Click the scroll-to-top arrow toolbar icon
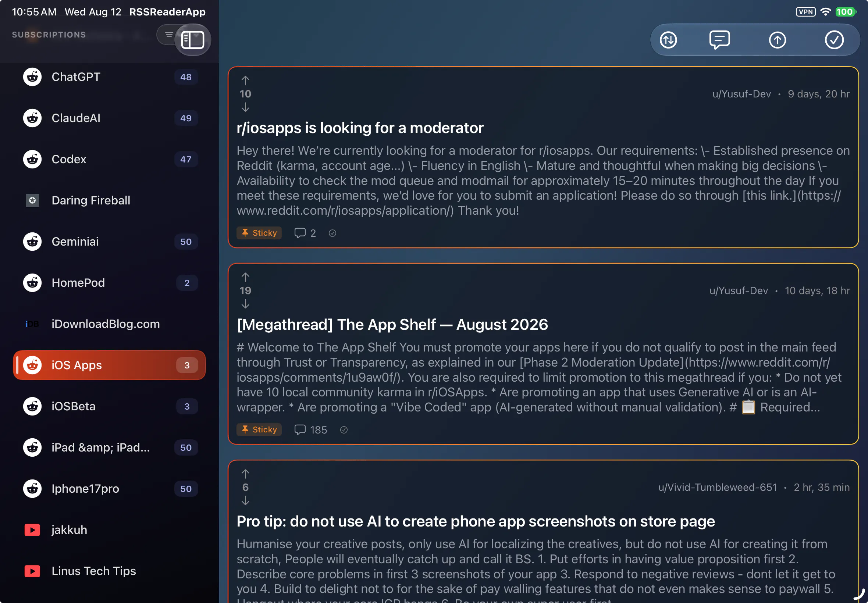 click(x=777, y=40)
